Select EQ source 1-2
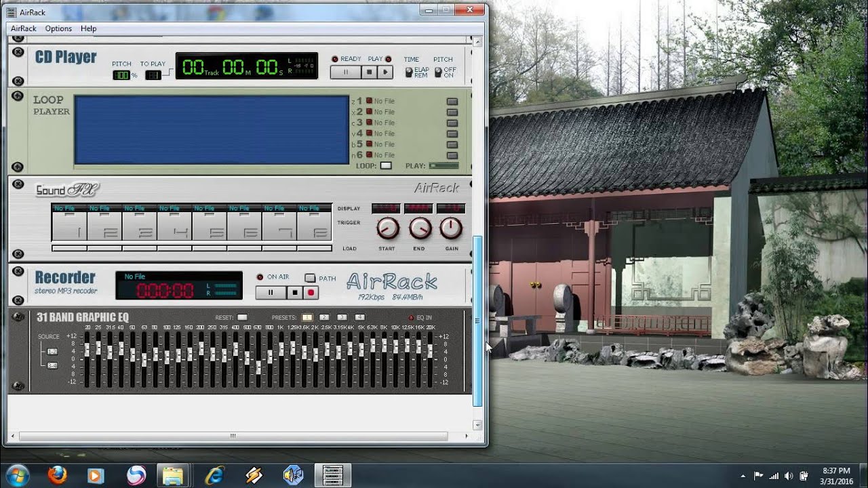 pyautogui.click(x=52, y=351)
